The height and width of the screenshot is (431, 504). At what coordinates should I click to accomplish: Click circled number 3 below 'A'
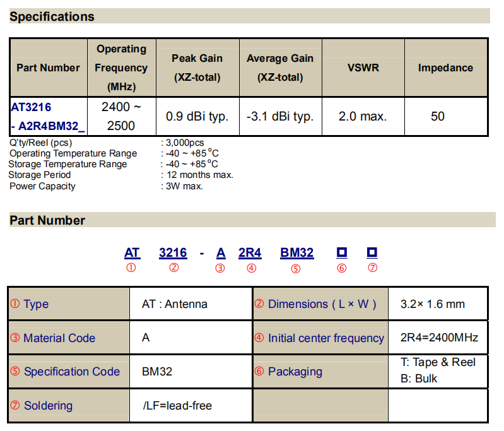coord(220,268)
